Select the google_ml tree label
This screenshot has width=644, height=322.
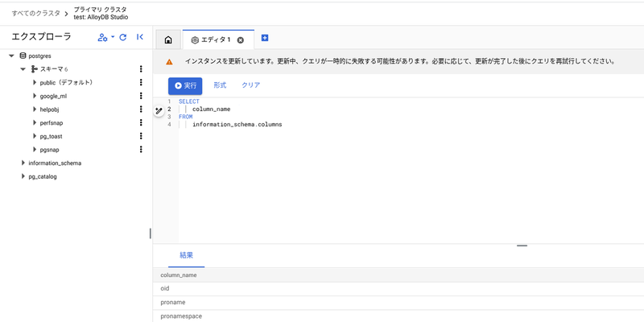53,96
